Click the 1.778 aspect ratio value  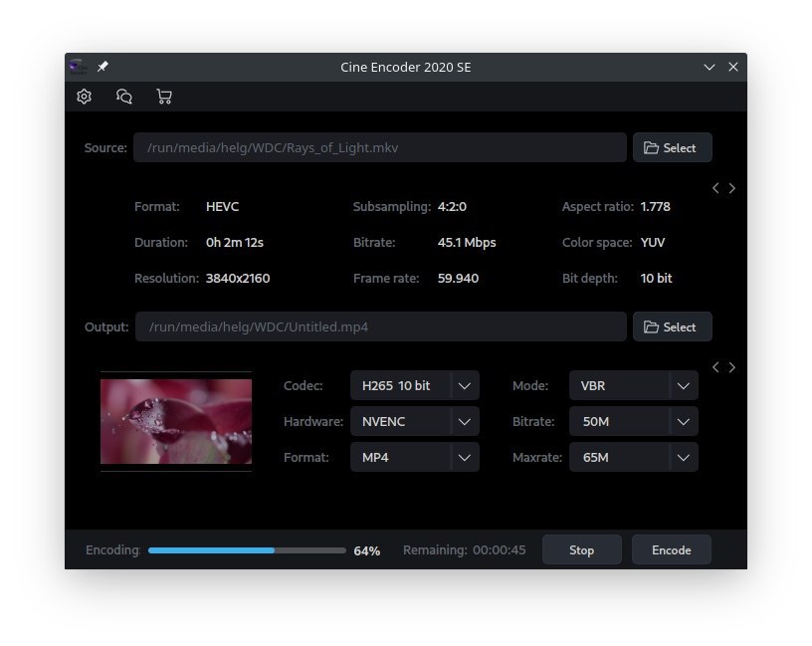[x=655, y=207]
